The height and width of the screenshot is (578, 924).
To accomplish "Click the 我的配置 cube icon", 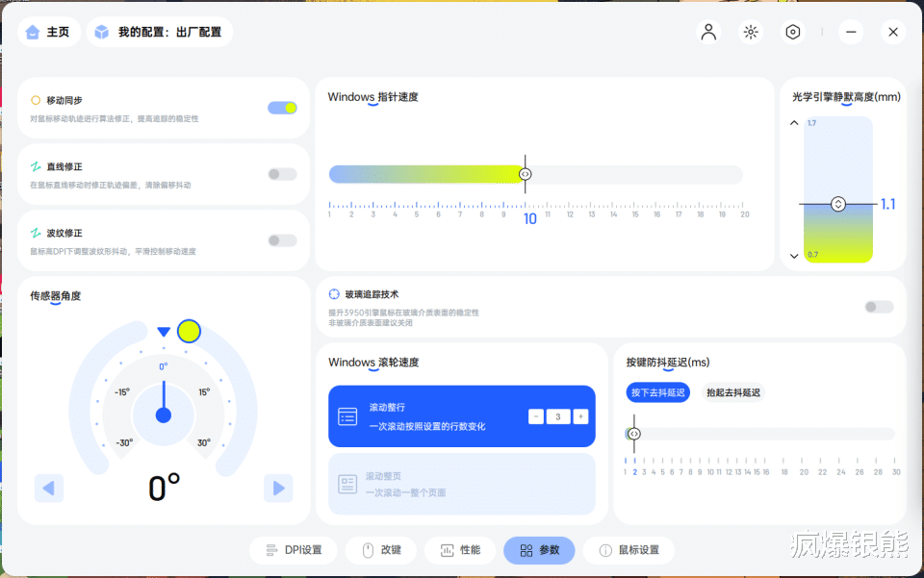I will (x=102, y=32).
